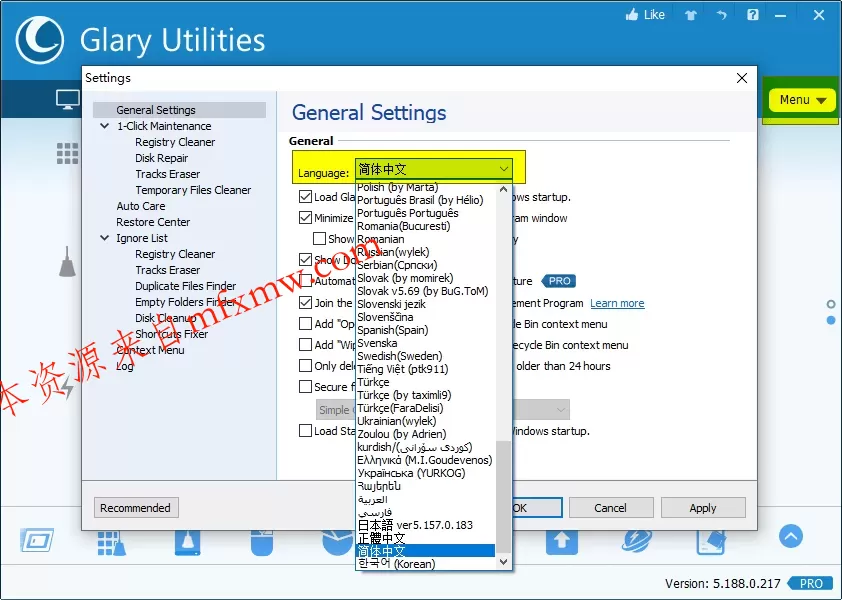
Task: Click the bottom dock notepad pen icon
Action: pyautogui.click(x=711, y=542)
